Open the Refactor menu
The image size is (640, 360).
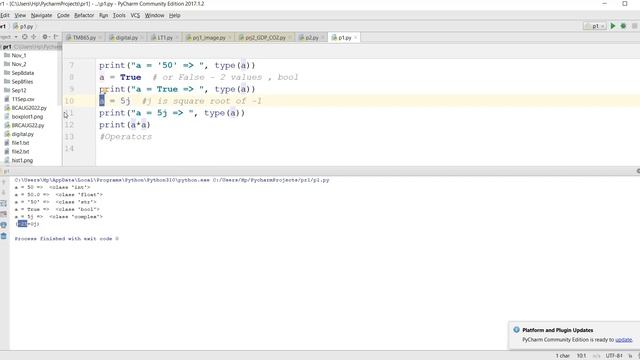pyautogui.click(x=84, y=15)
